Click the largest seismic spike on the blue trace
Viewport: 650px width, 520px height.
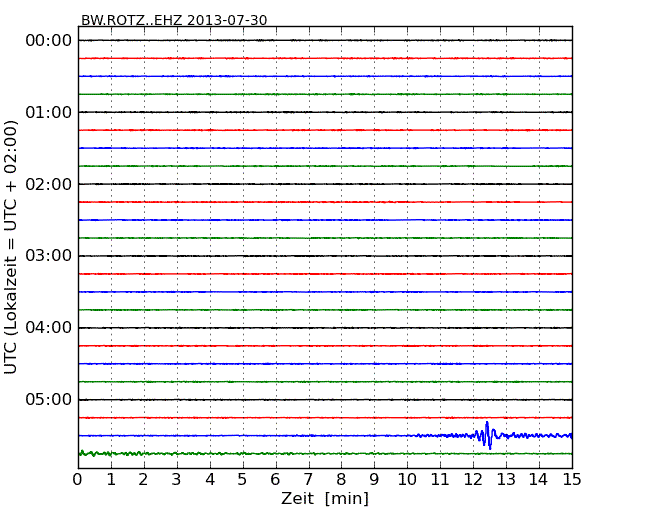(487, 434)
